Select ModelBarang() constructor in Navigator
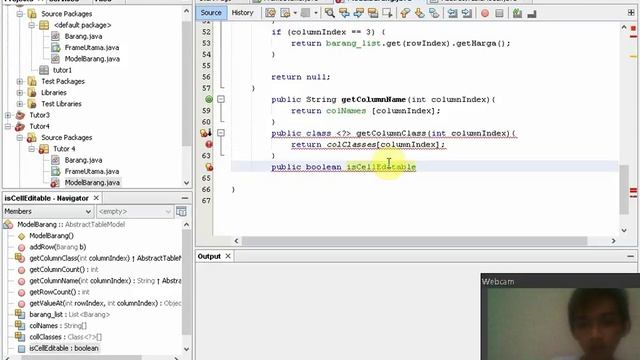 pos(51,236)
